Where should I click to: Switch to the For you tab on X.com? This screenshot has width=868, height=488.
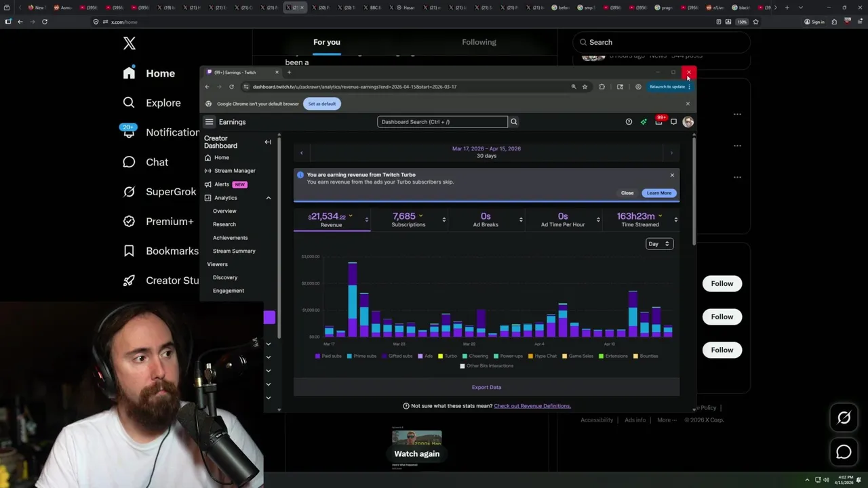tap(327, 42)
